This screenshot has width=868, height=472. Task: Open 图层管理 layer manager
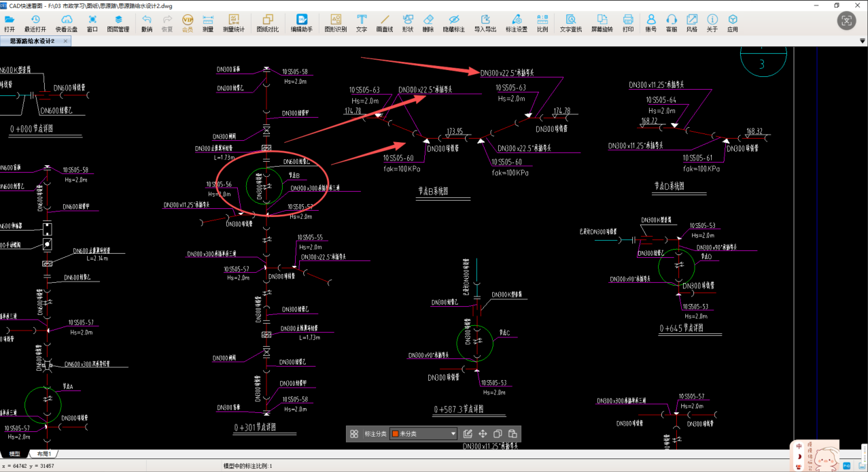tap(118, 24)
